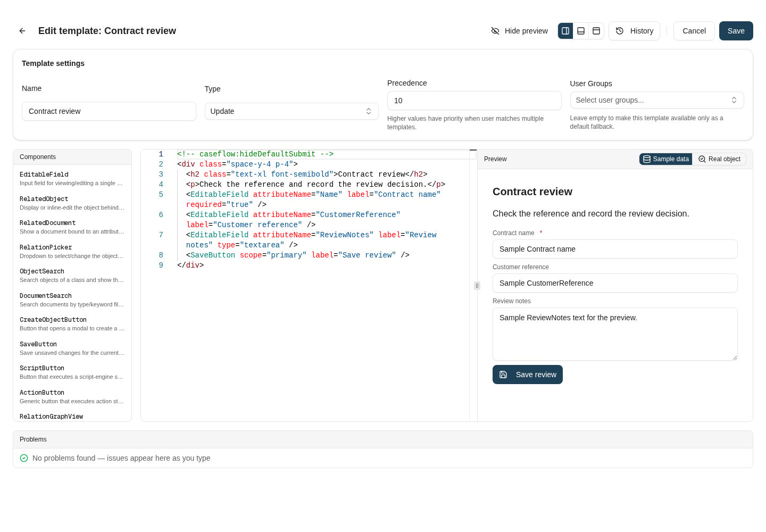Click the Contract name preview field
This screenshot has height=532, width=766.
615,249
